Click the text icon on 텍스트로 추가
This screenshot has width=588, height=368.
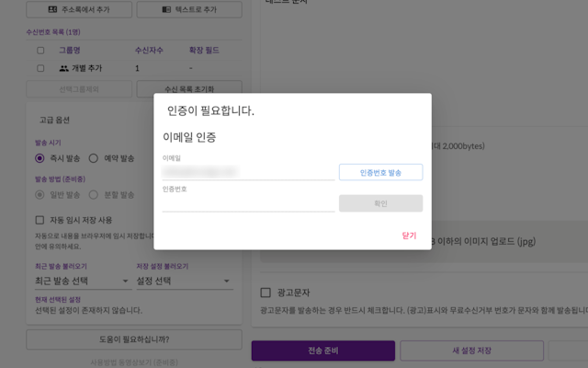165,10
